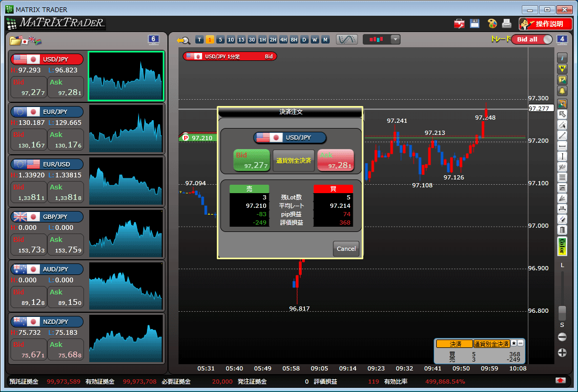Select the vertical line drawing tool
This screenshot has height=392, width=578.
[x=562, y=156]
